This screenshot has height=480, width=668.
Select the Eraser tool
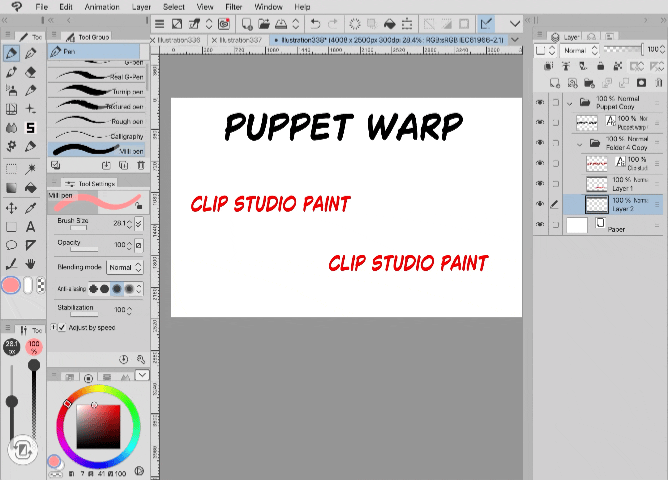pos(30,72)
